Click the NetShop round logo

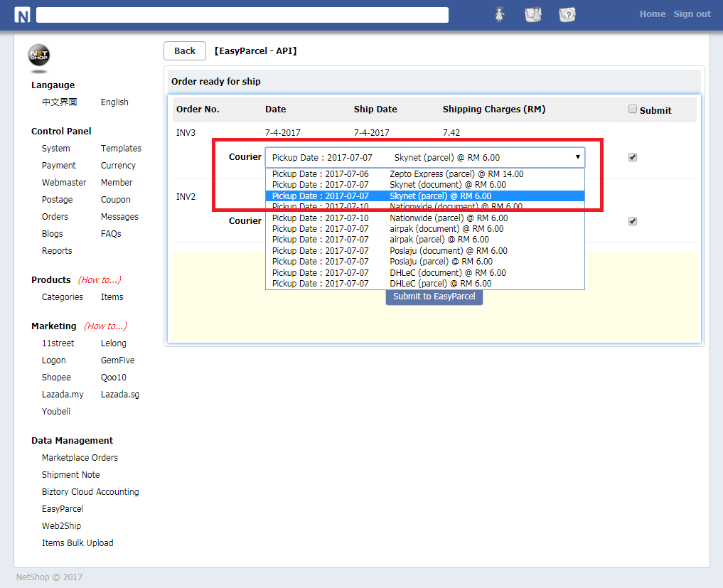[x=38, y=55]
